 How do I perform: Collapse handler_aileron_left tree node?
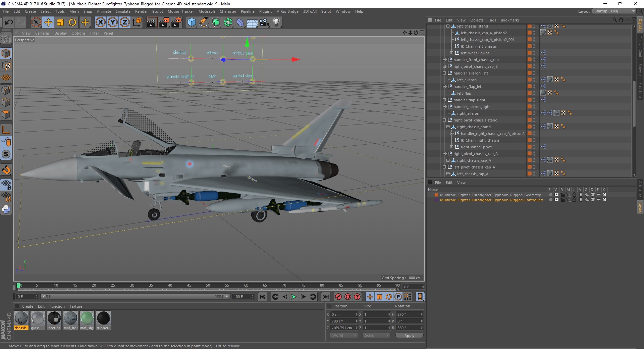tap(444, 73)
